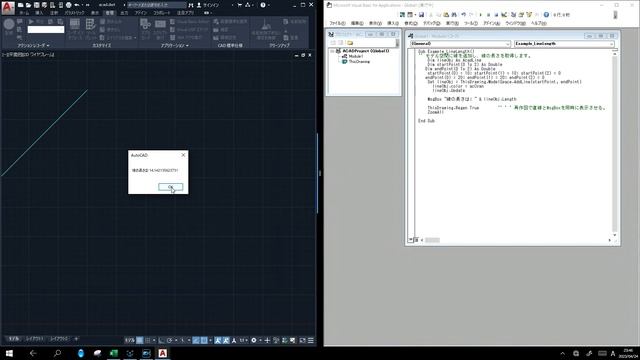Open Visual LISP Editor from ribbon
This screenshot has height=360, width=640.
coord(189,29)
